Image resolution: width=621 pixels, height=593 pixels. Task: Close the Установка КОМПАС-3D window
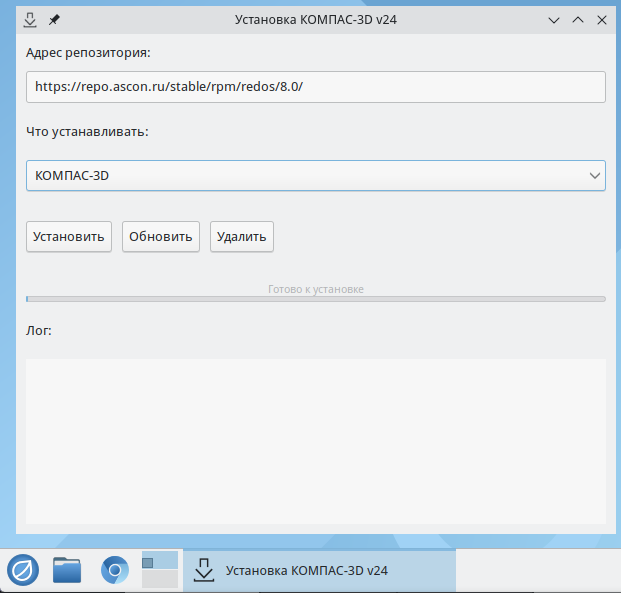601,19
